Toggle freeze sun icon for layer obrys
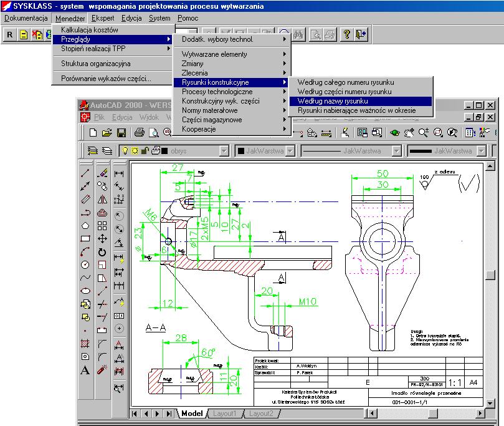Image resolution: width=504 pixels, height=426 pixels. 135,150
